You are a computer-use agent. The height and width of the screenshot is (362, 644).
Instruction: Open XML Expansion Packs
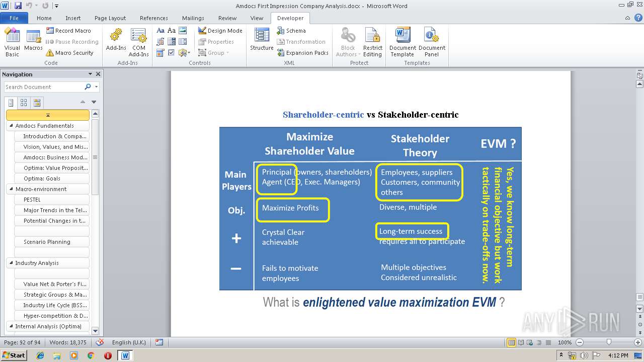pyautogui.click(x=302, y=53)
